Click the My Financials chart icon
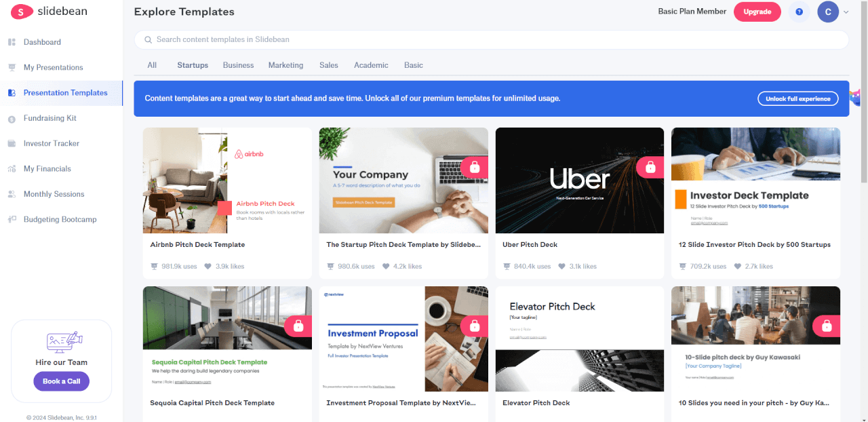Viewport: 868px width, 422px height. (12, 169)
